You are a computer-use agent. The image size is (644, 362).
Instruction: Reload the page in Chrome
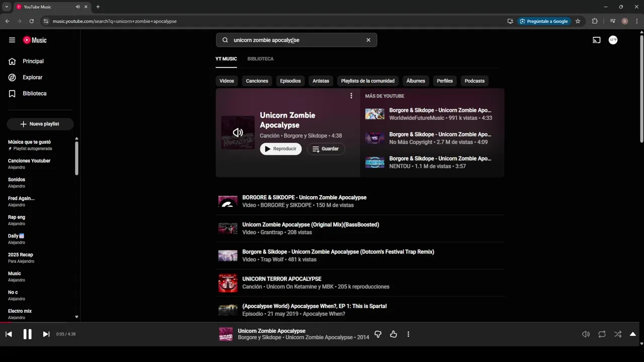point(31,21)
